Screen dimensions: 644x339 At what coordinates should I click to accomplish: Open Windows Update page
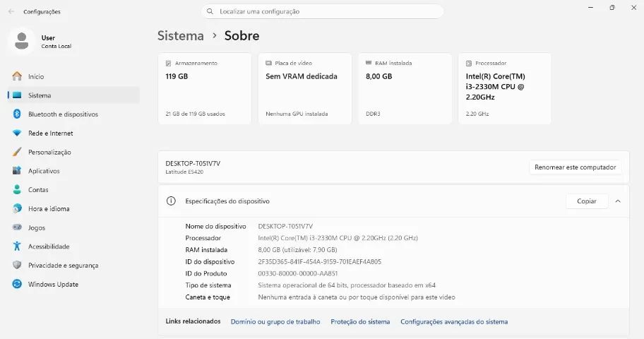74,284
